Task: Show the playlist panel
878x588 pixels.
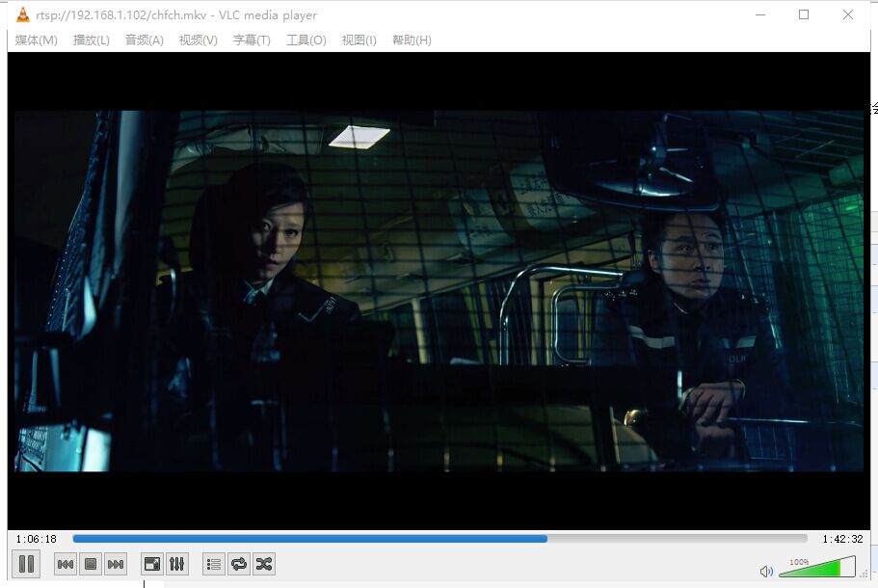Action: 213,564
